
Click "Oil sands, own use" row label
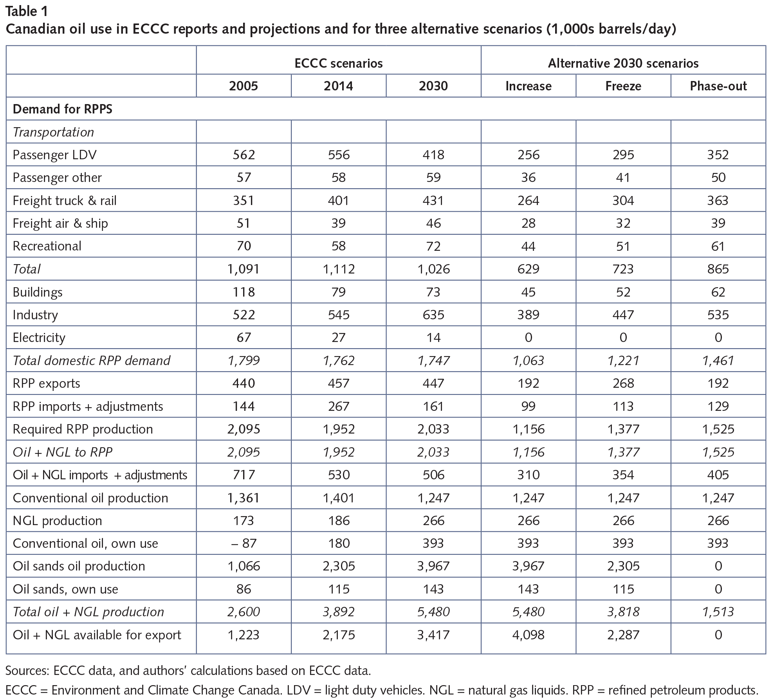click(65, 589)
